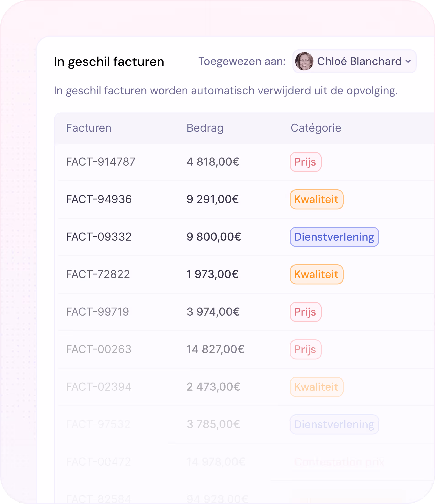Click the Prijs tag on FACT-00263
Image resolution: width=435 pixels, height=504 pixels.
(x=305, y=349)
